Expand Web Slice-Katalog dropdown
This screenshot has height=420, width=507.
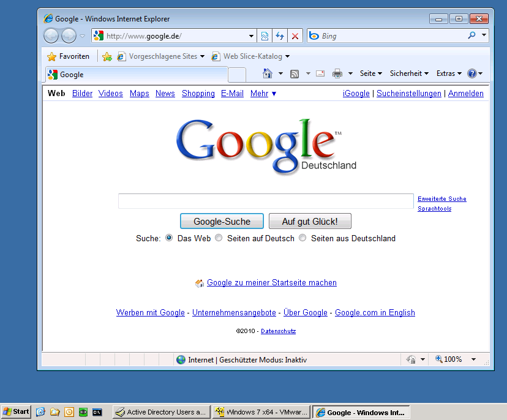287,56
